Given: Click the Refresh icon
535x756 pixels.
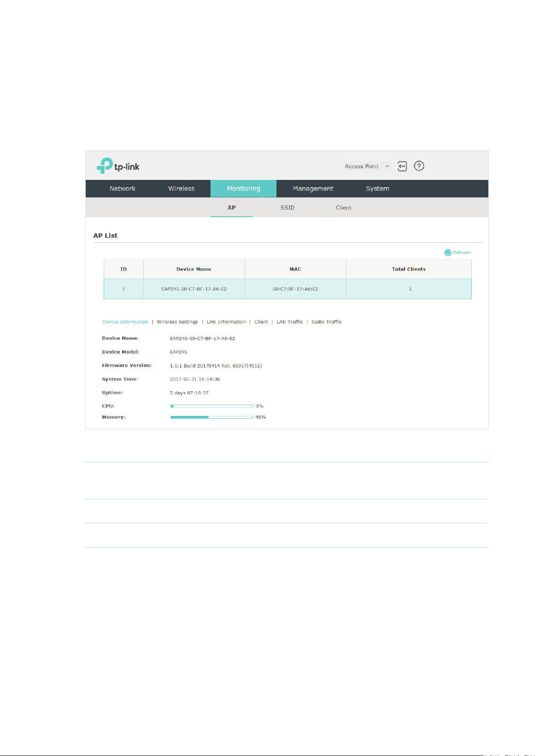Looking at the screenshot, I should pos(447,253).
